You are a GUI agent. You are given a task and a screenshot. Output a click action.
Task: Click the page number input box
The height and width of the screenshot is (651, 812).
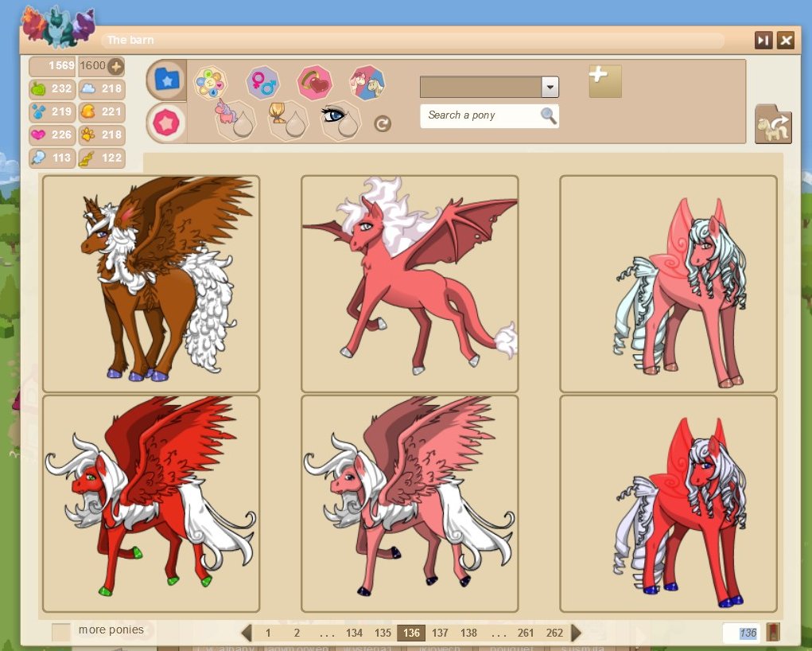pos(741,633)
